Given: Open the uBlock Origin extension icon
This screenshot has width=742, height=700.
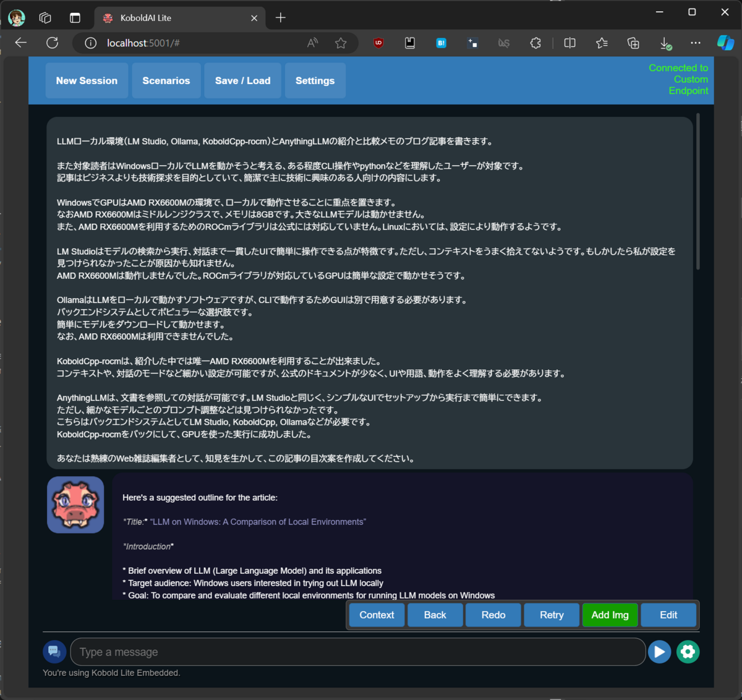Looking at the screenshot, I should pyautogui.click(x=378, y=43).
